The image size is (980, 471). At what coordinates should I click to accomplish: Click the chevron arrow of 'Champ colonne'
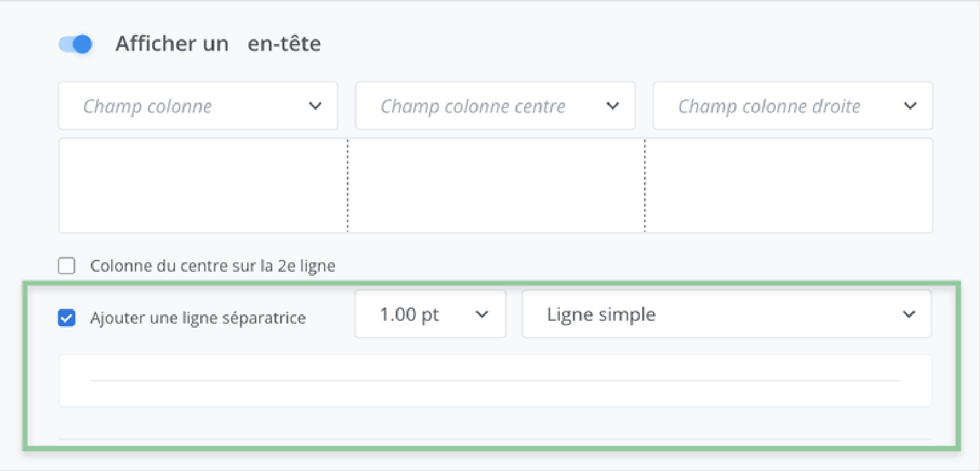(315, 106)
